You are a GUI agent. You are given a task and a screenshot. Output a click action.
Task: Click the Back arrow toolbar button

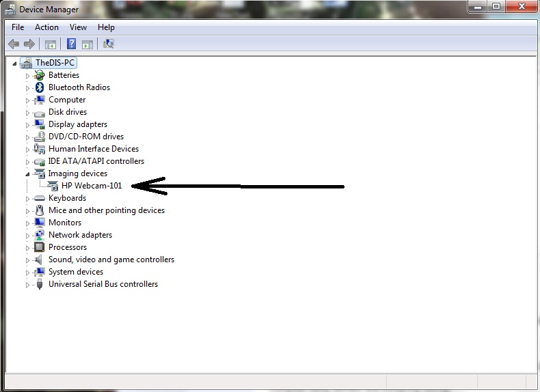[x=14, y=44]
